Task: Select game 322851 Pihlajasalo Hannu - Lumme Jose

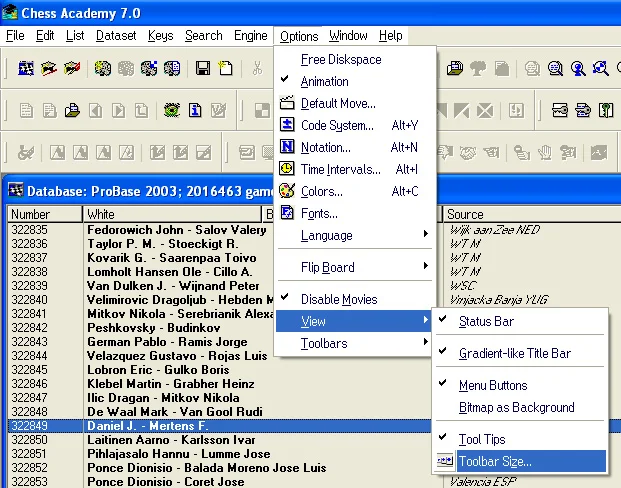Action: 179,454
